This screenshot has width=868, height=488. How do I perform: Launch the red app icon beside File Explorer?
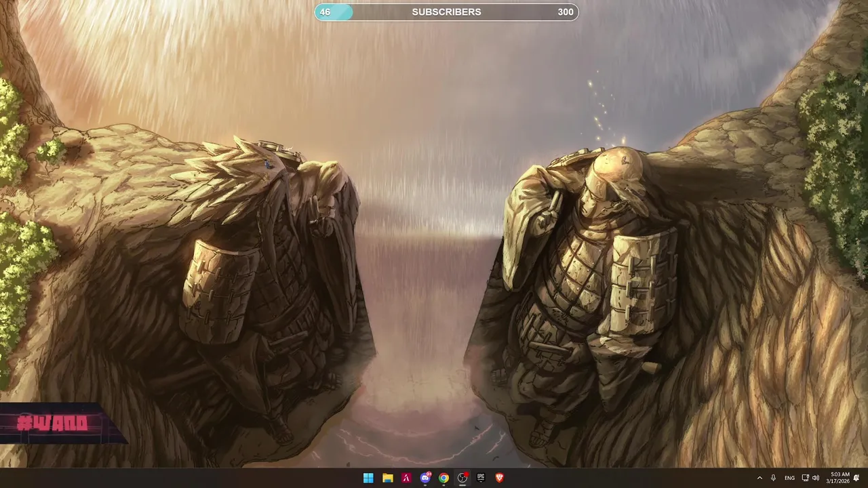(406, 478)
